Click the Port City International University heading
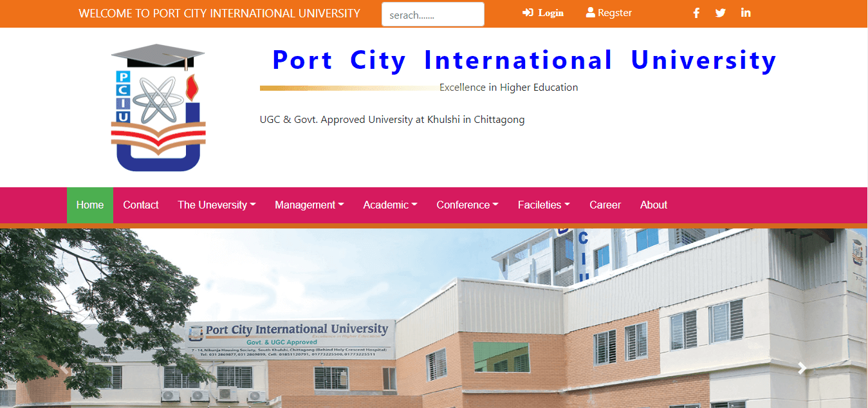 (x=524, y=60)
